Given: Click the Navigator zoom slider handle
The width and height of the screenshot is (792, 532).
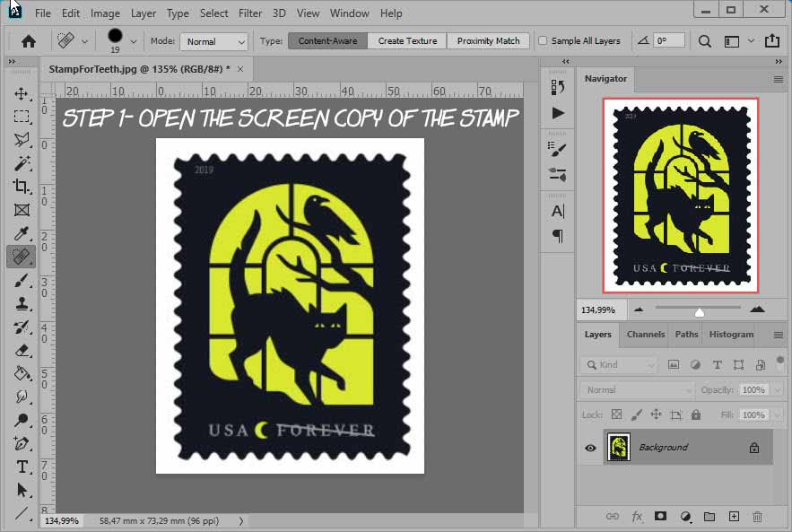Looking at the screenshot, I should point(700,312).
